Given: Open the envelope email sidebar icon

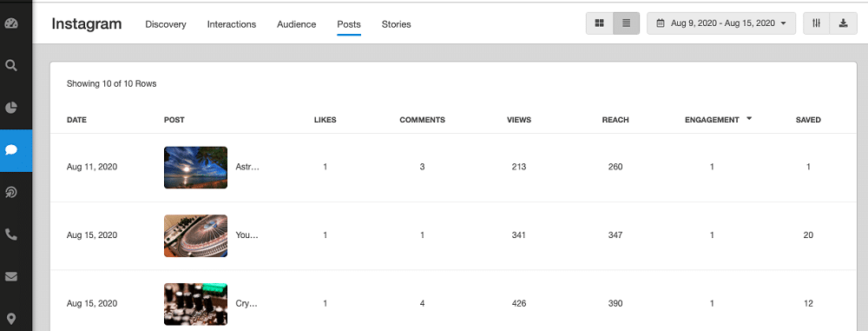Looking at the screenshot, I should pos(11,276).
